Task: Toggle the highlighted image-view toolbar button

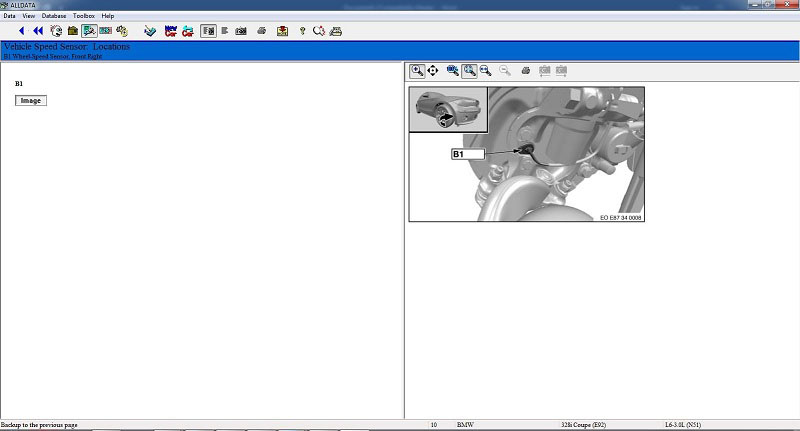Action: click(89, 31)
